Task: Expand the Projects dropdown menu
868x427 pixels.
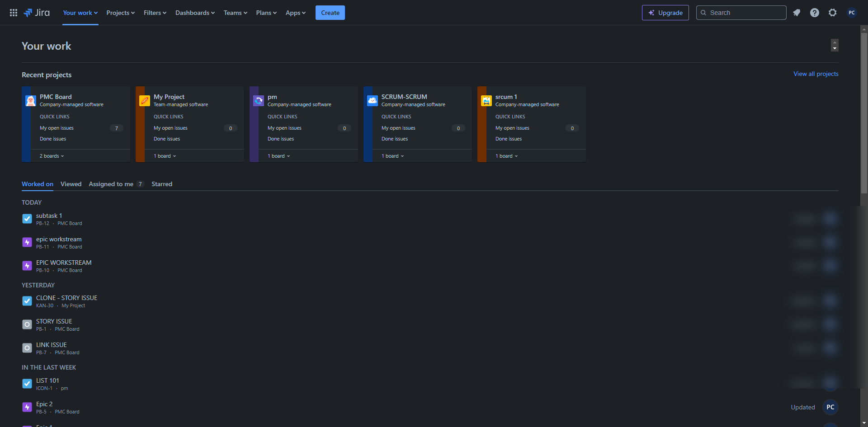Action: point(120,13)
